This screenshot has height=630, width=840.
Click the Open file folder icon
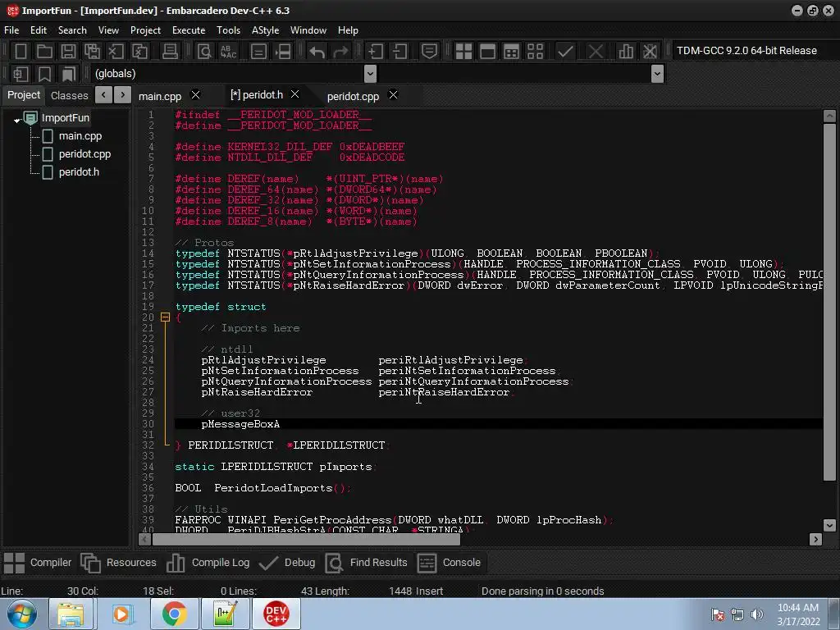(x=44, y=52)
